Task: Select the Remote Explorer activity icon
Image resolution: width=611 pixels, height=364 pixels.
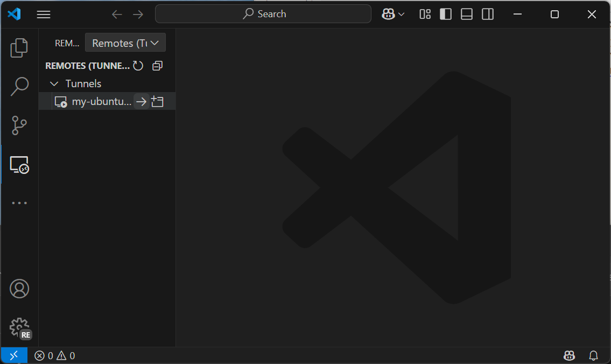Action: tap(19, 164)
